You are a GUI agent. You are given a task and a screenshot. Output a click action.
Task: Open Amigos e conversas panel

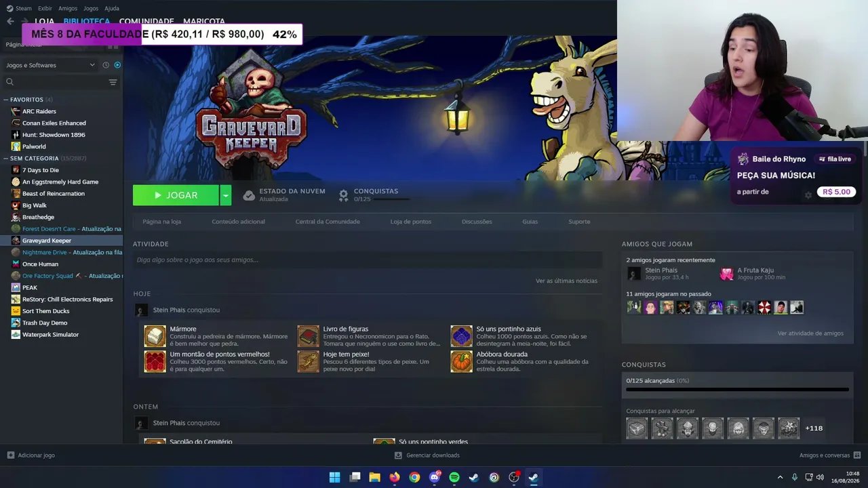coord(830,455)
